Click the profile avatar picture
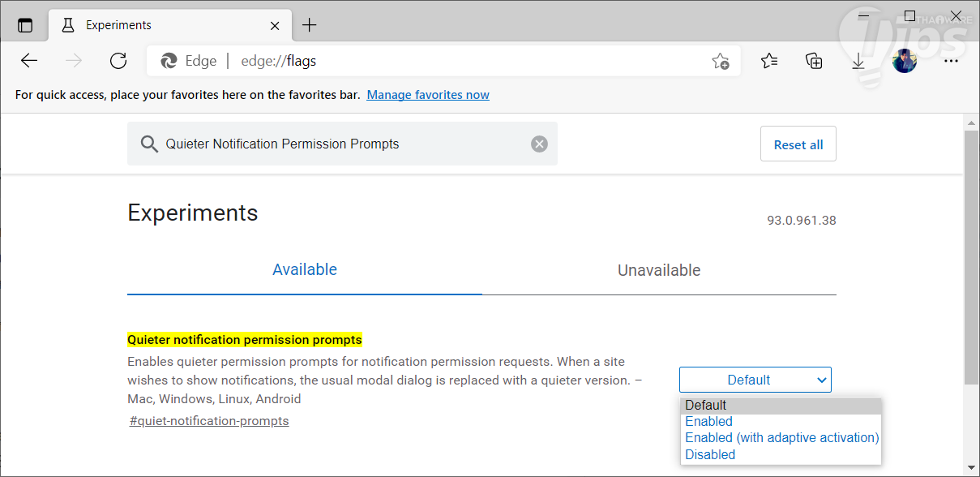The width and height of the screenshot is (980, 477). (x=905, y=61)
